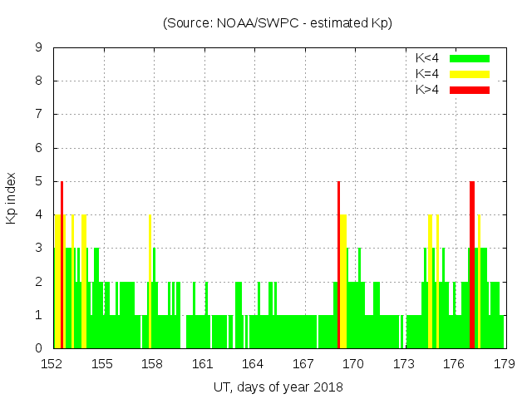The height and width of the screenshot is (399, 532).
Task: Click the x-axis tick label 179
Action: [x=504, y=364]
